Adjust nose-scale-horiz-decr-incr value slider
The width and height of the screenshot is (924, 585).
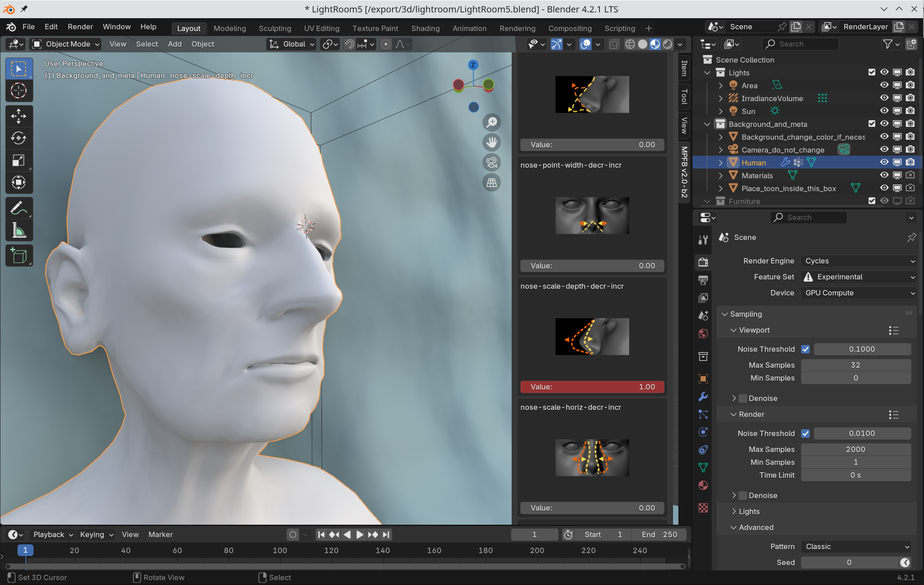(592, 508)
